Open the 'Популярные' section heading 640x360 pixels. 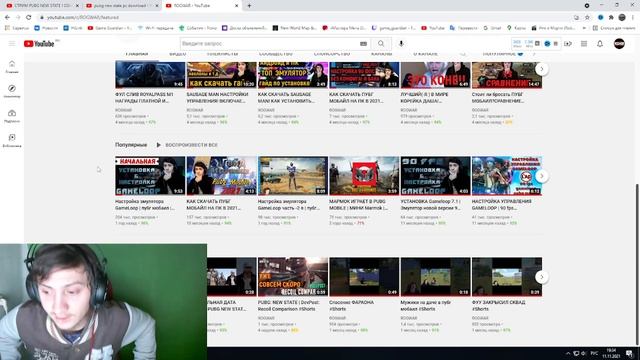point(131,145)
